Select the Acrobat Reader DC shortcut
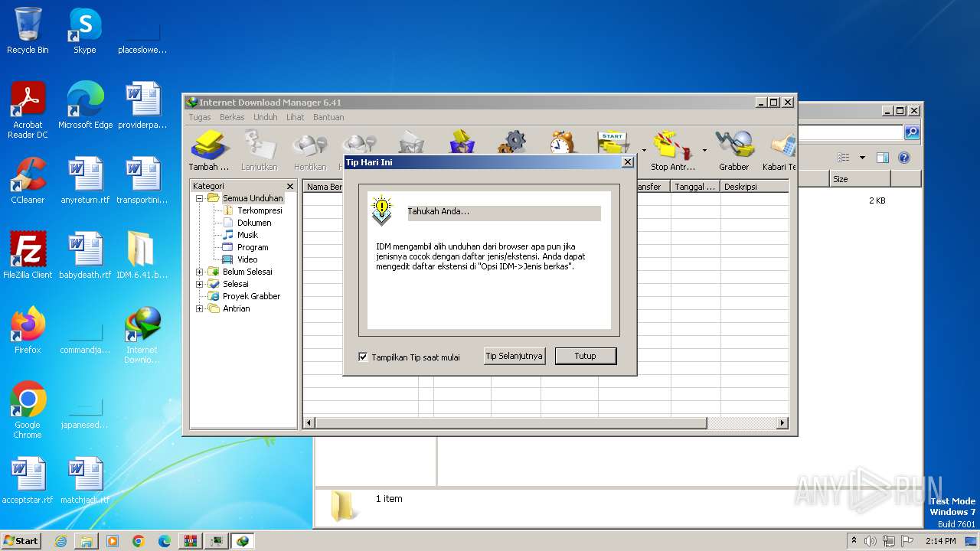Viewport: 980px width, 551px height. (28, 110)
